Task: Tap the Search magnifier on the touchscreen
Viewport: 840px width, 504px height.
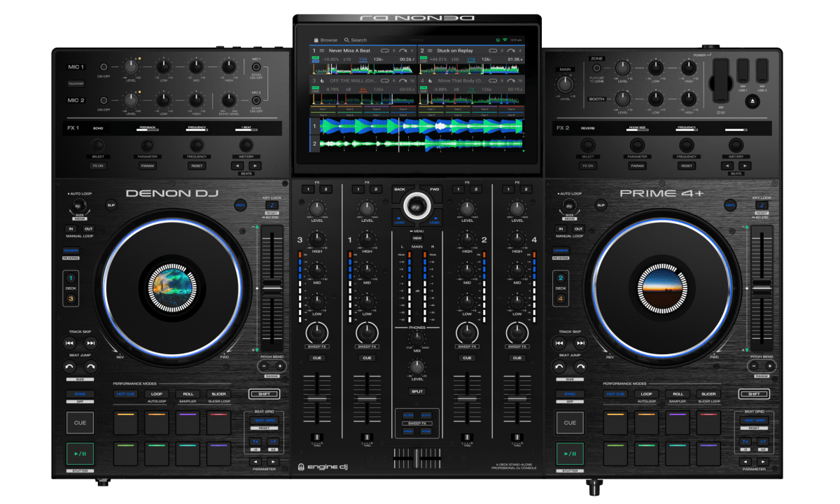Action: (x=346, y=40)
